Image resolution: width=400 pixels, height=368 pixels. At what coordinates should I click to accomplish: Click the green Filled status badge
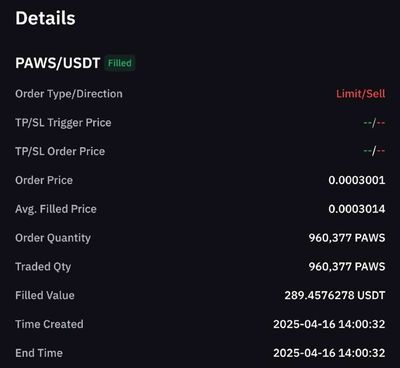pyautogui.click(x=120, y=63)
